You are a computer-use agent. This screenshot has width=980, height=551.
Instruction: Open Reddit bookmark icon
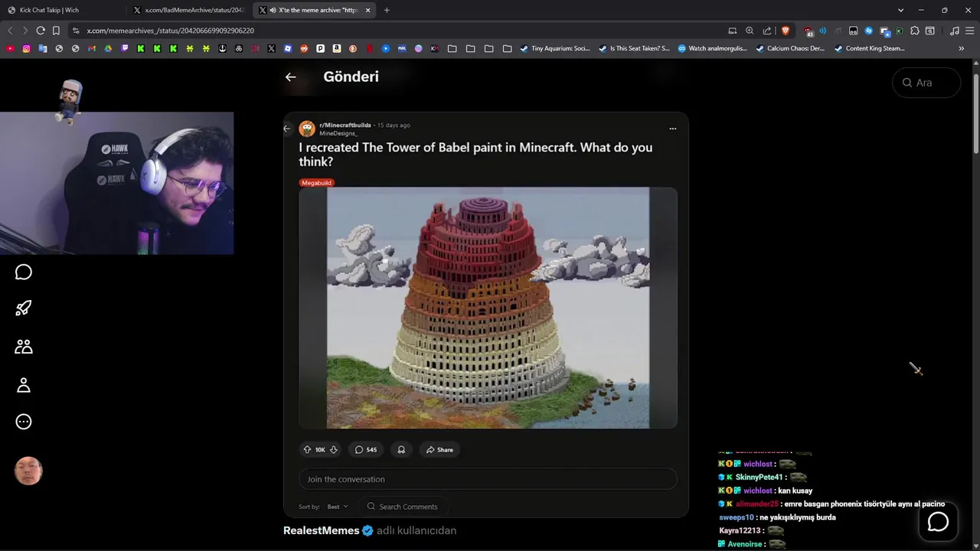tap(304, 48)
